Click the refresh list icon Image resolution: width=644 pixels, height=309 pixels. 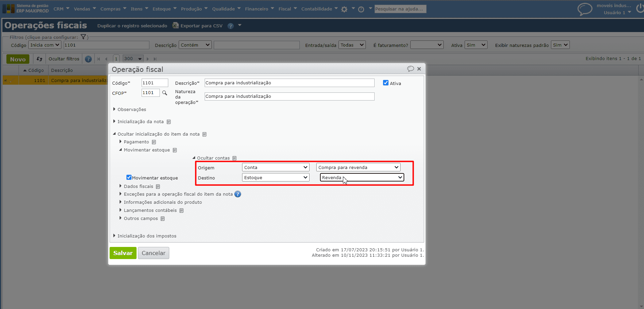tap(39, 59)
